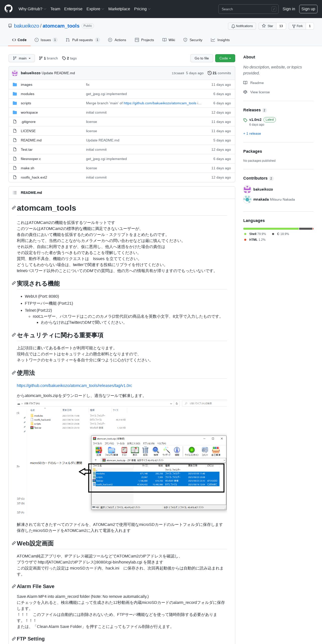View the 2 tags link
This screenshot has height=644, width=322.
(x=69, y=58)
